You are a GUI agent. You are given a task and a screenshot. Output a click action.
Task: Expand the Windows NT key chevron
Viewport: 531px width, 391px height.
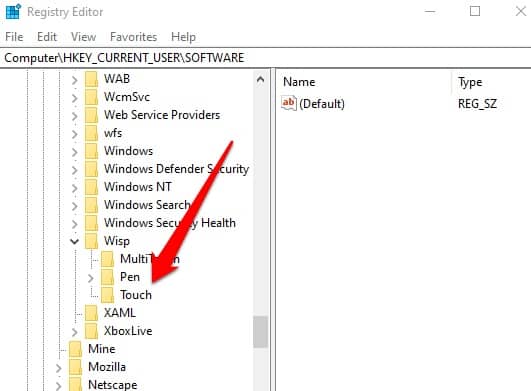(x=75, y=188)
